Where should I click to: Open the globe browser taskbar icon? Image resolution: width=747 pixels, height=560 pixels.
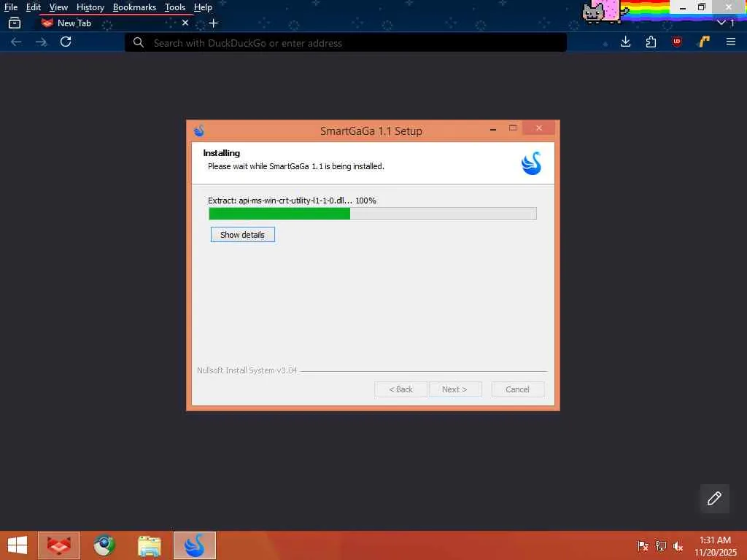click(104, 545)
